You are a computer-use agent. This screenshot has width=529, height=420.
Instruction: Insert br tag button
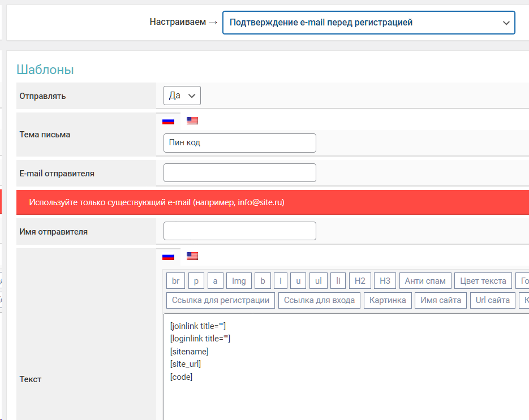[175, 281]
